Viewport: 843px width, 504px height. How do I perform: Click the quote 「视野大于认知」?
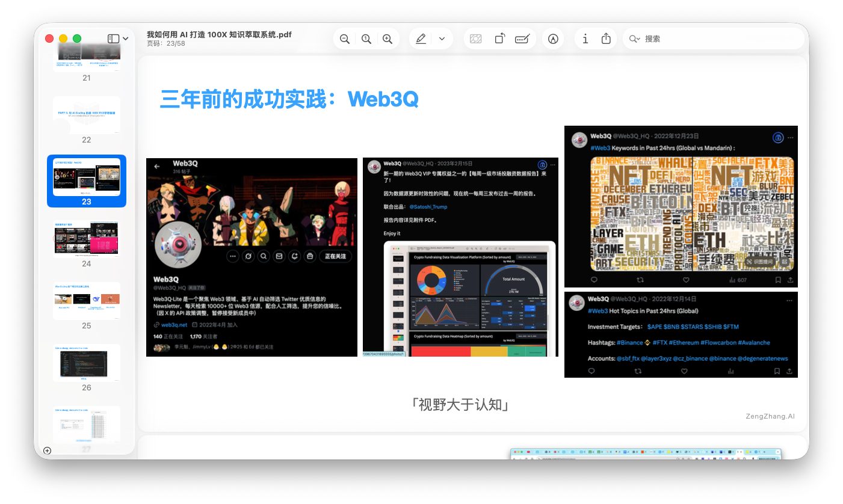[462, 405]
